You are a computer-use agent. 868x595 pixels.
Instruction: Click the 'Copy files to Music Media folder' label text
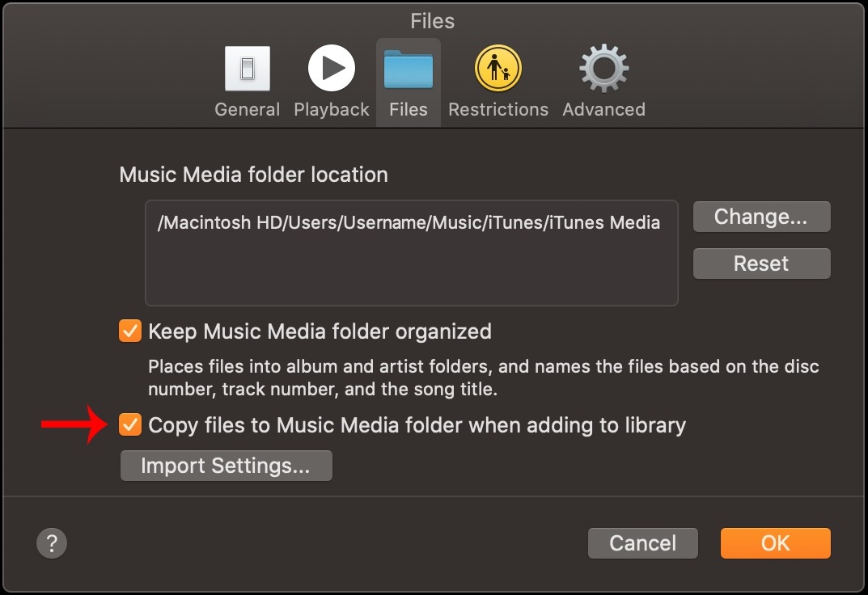pyautogui.click(x=417, y=425)
